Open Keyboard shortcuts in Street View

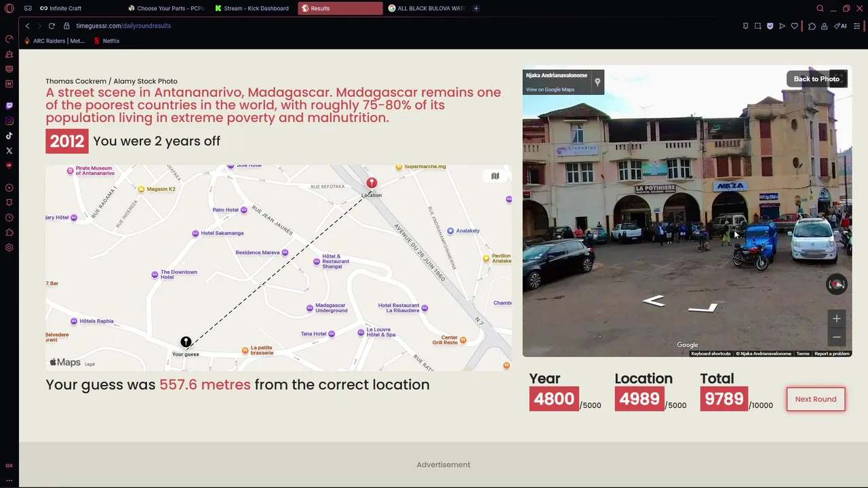click(x=711, y=354)
